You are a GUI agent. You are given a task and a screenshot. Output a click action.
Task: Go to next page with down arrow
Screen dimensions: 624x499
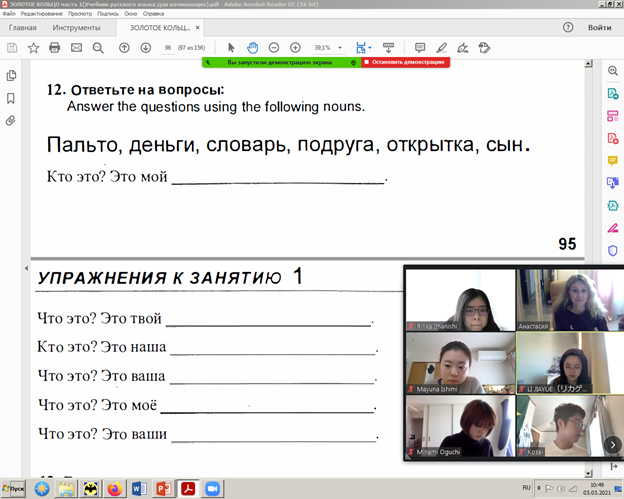144,47
